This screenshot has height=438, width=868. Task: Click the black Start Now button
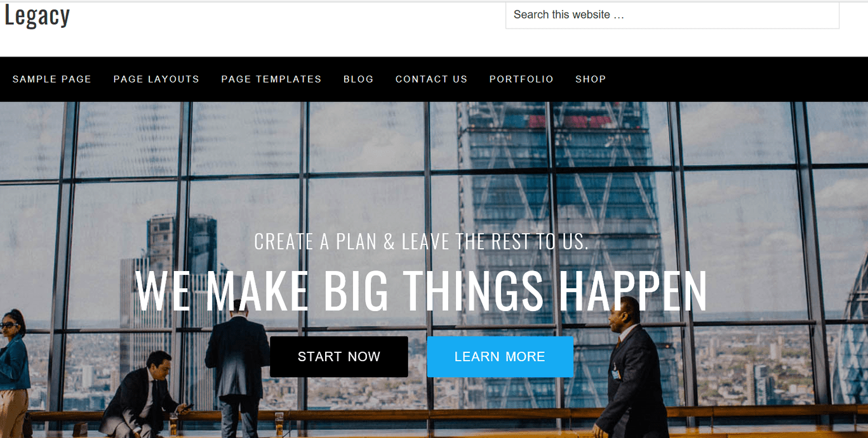point(339,357)
